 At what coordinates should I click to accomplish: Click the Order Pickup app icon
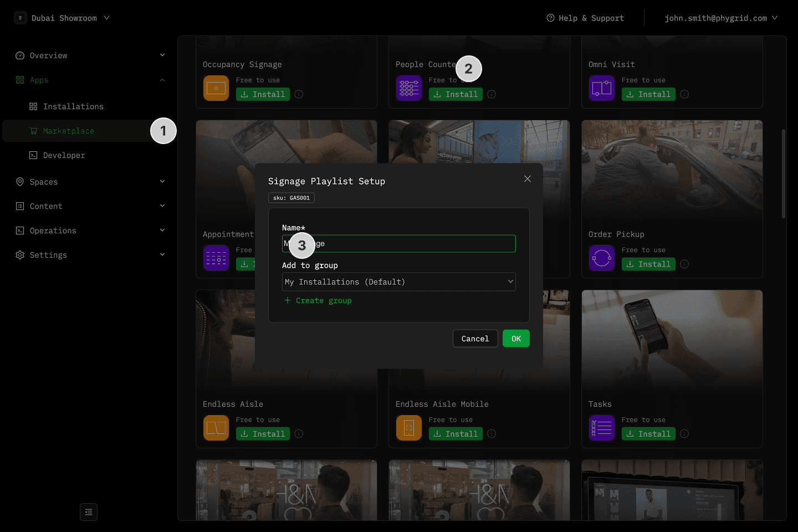pyautogui.click(x=602, y=258)
